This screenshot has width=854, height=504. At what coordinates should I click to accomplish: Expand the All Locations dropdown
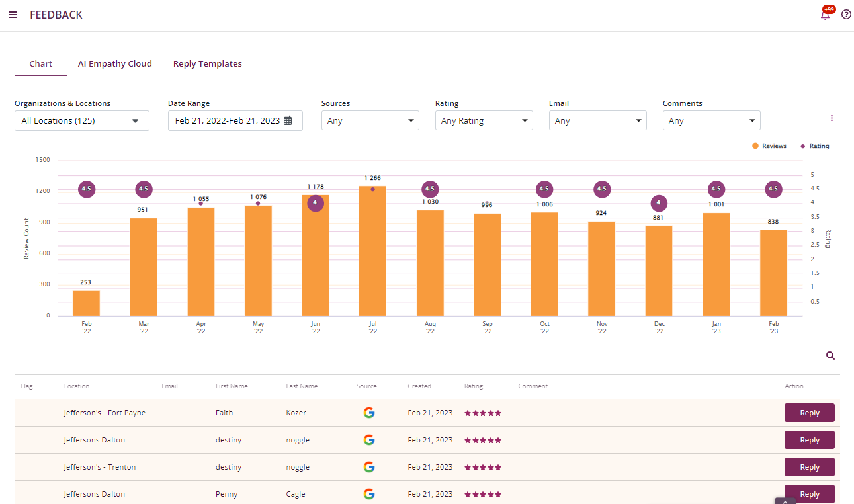[82, 121]
